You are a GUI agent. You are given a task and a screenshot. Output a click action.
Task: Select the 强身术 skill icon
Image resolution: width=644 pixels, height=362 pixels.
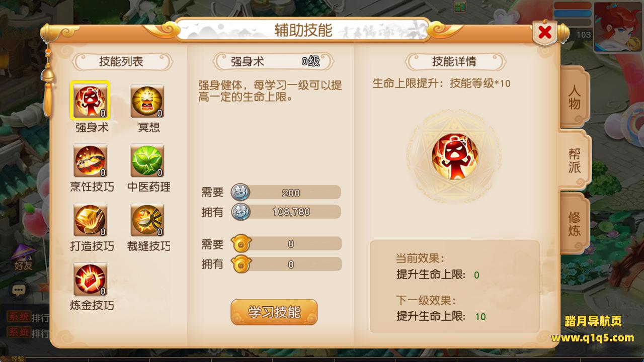[x=91, y=101]
